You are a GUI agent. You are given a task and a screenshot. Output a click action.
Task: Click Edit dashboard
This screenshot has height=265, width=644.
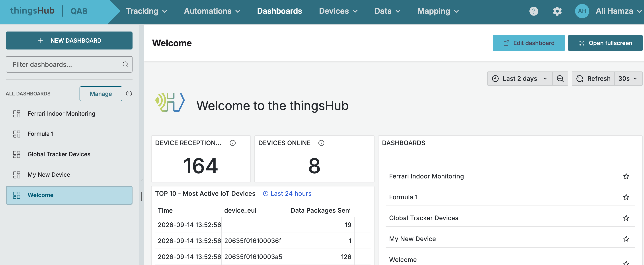point(529,43)
